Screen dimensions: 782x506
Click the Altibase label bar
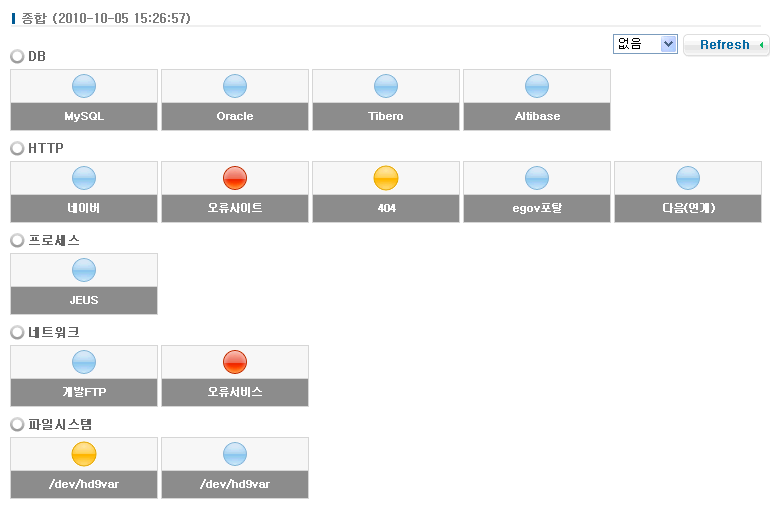click(537, 116)
